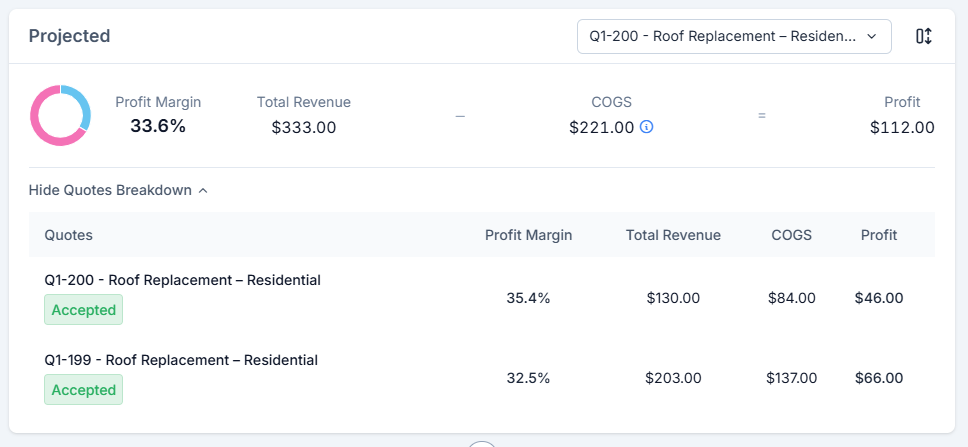Viewport: 968px width, 447px height.
Task: Collapse the Hide Quotes Breakdown section
Action: click(x=110, y=190)
